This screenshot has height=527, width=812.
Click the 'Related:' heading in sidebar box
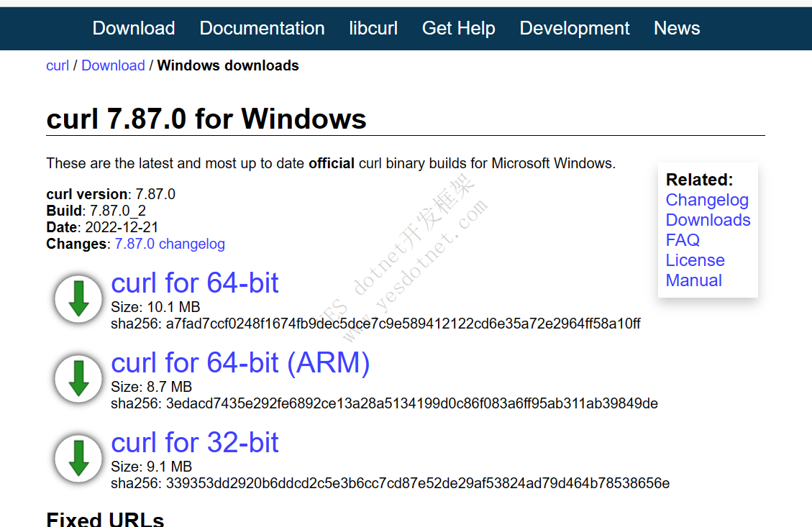tap(699, 180)
